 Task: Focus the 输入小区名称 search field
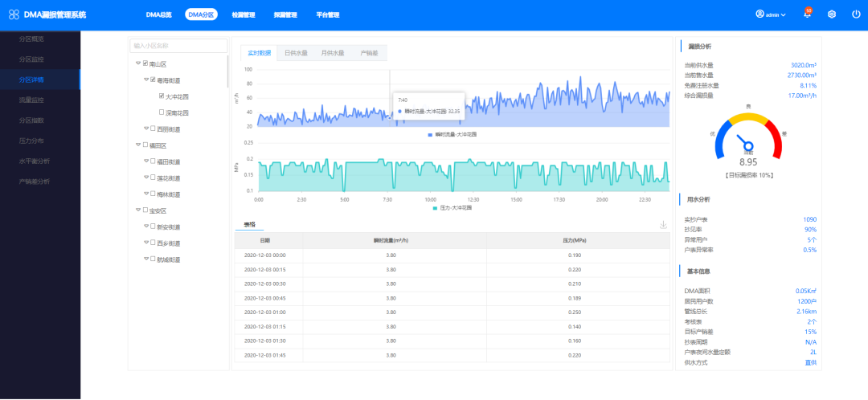pos(178,46)
